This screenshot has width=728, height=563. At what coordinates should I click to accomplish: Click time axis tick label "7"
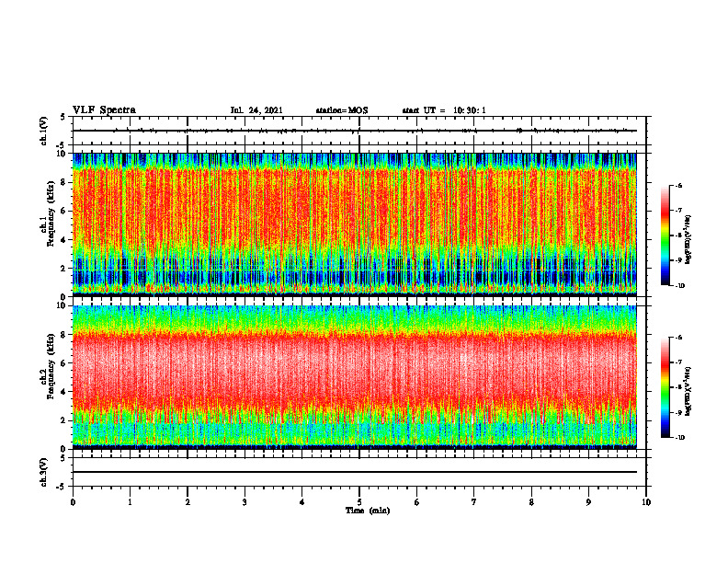tap(474, 502)
